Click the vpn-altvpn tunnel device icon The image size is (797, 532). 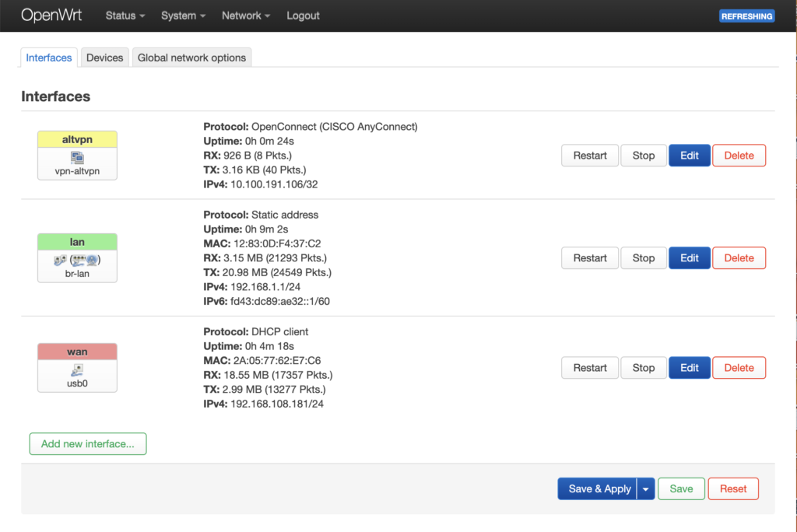point(77,158)
